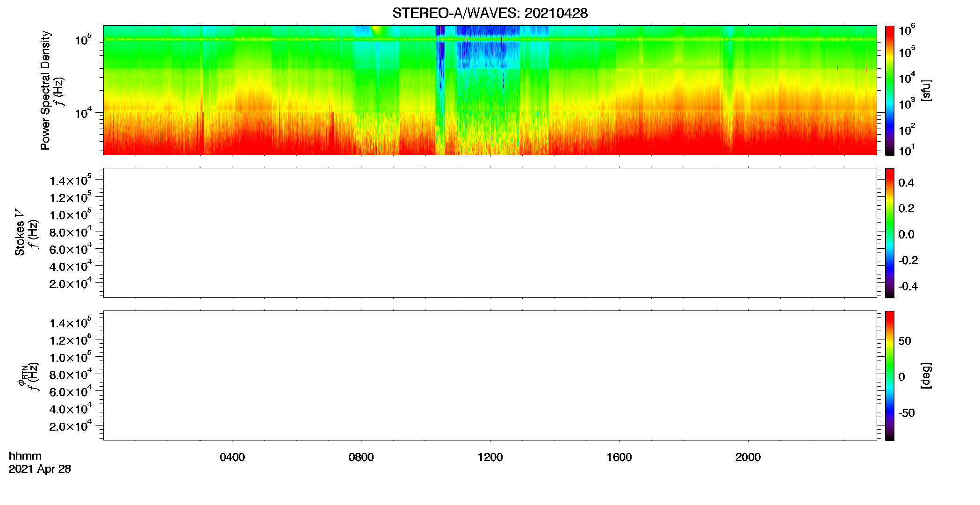Click the "-0.4" label on Stokes V colorbar
This screenshot has width=980, height=505.
pyautogui.click(x=908, y=286)
